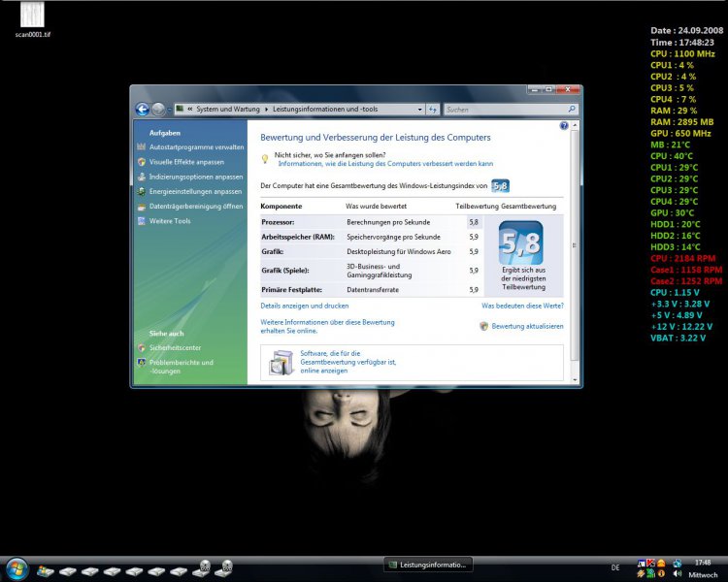Expand the double-chevron at the address bar start

(190, 109)
